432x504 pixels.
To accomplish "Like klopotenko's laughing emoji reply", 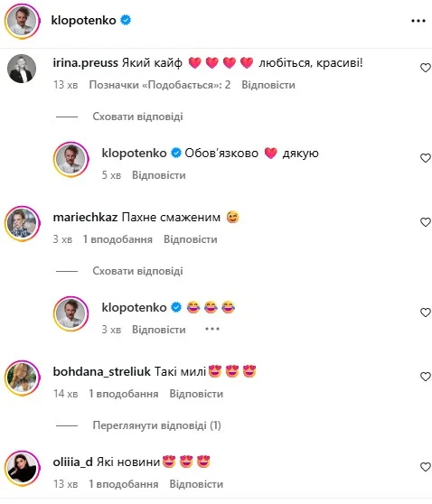I will pos(426,313).
